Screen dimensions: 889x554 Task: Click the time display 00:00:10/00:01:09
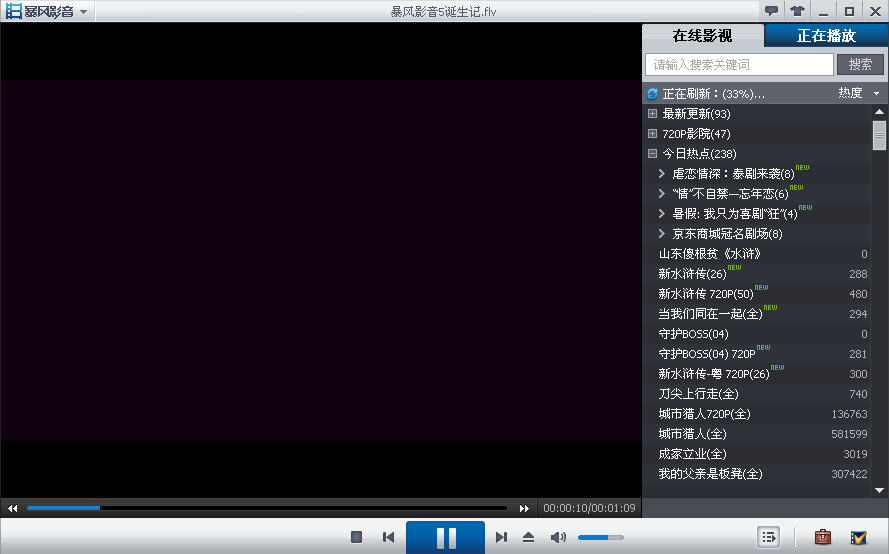589,508
